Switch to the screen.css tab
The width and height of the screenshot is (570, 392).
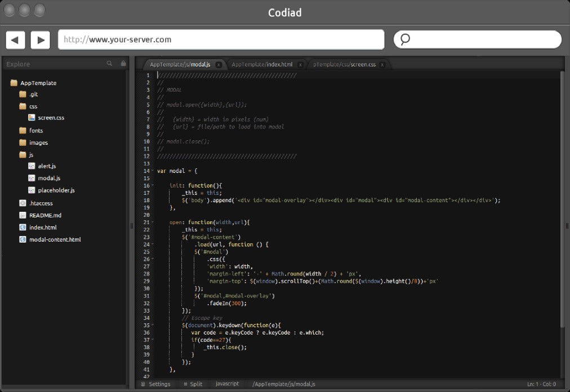[345, 64]
